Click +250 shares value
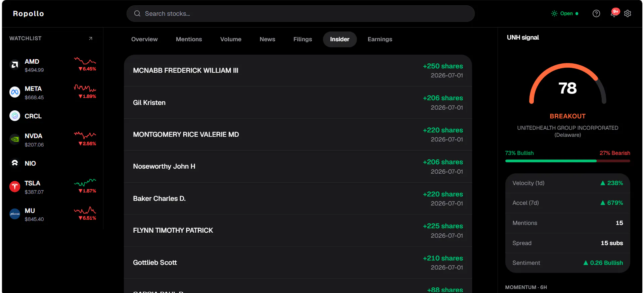The height and width of the screenshot is (293, 644). click(x=443, y=66)
